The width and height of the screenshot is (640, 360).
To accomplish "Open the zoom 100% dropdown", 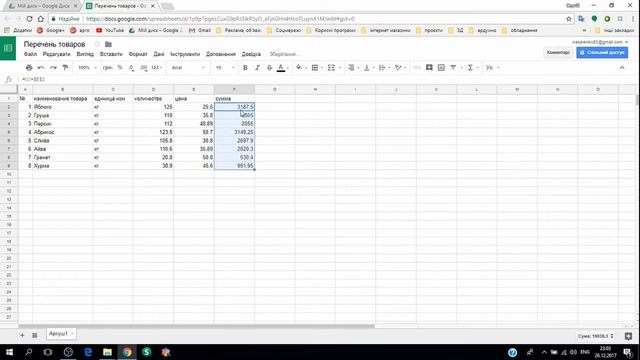I will click(x=87, y=68).
